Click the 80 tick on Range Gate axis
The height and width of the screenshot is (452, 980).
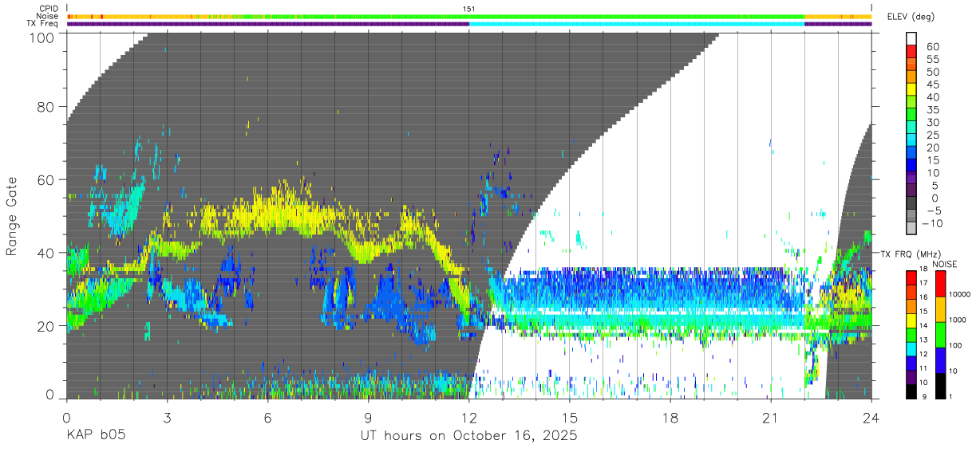[x=45, y=106]
